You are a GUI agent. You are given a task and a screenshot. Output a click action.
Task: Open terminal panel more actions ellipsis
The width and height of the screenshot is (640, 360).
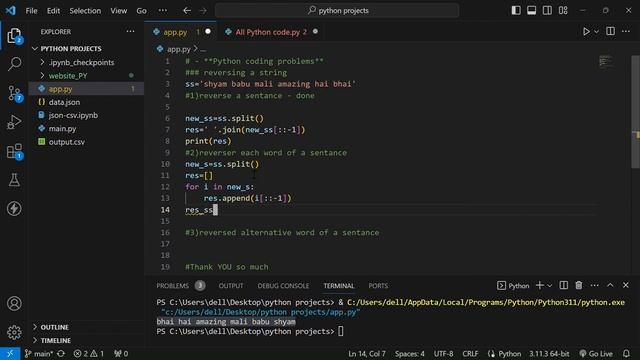[x=594, y=286]
